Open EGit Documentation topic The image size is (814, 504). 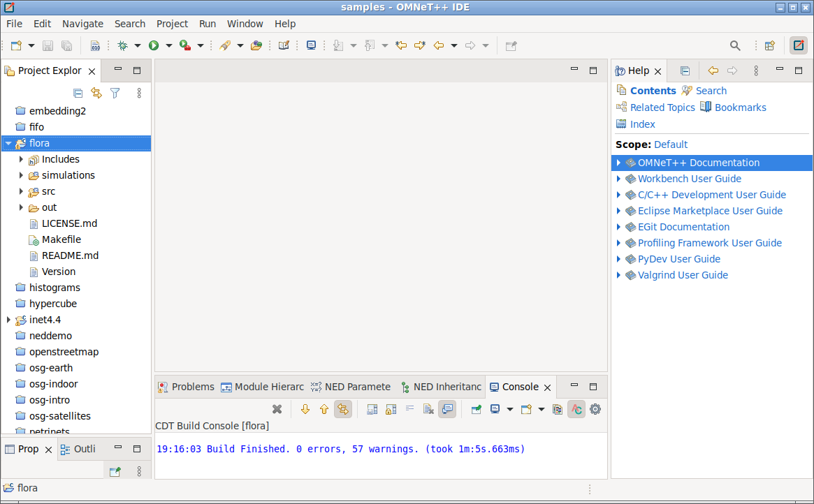[x=683, y=227]
